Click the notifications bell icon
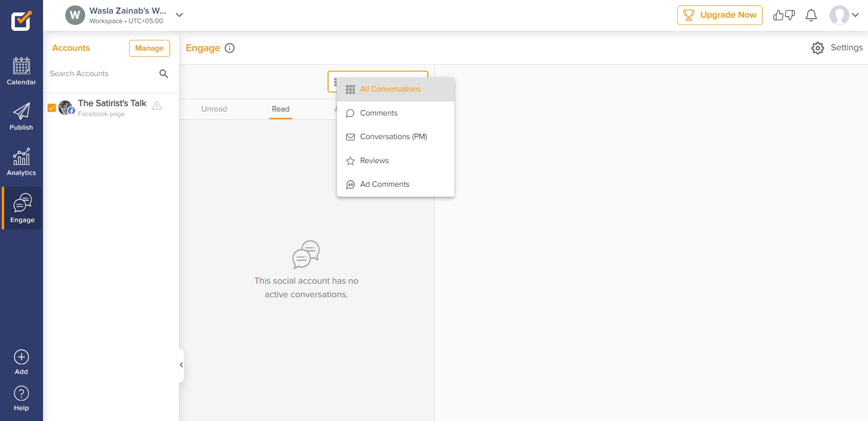The height and width of the screenshot is (421, 868). 811,15
